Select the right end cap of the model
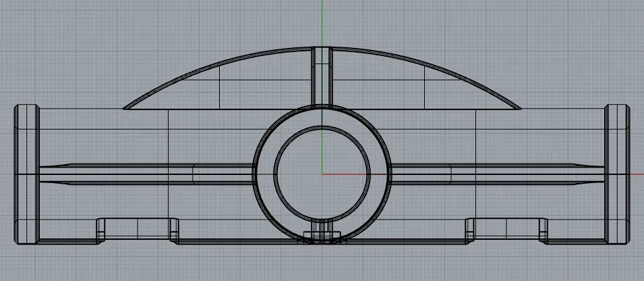 point(617,174)
